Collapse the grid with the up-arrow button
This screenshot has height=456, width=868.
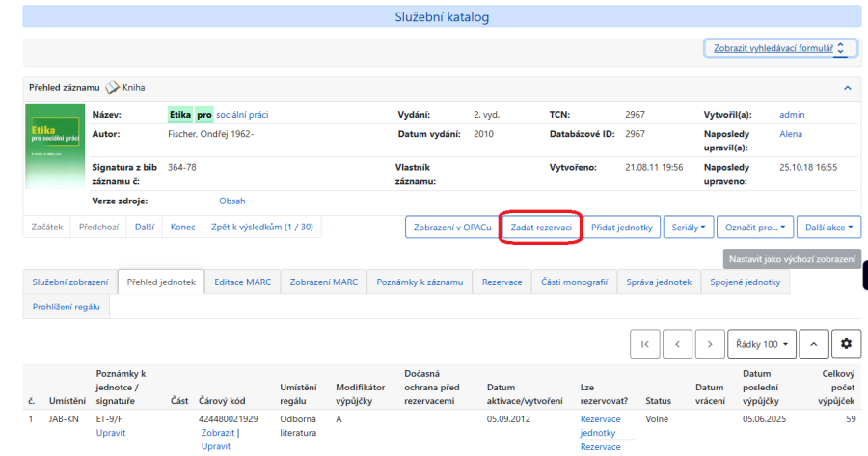pyautogui.click(x=813, y=343)
